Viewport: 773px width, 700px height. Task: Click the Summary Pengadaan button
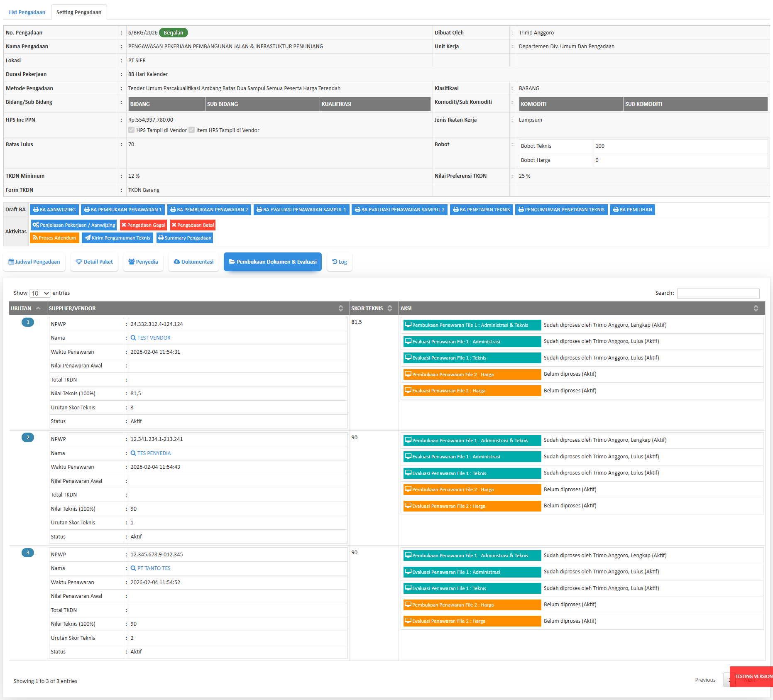(x=185, y=238)
